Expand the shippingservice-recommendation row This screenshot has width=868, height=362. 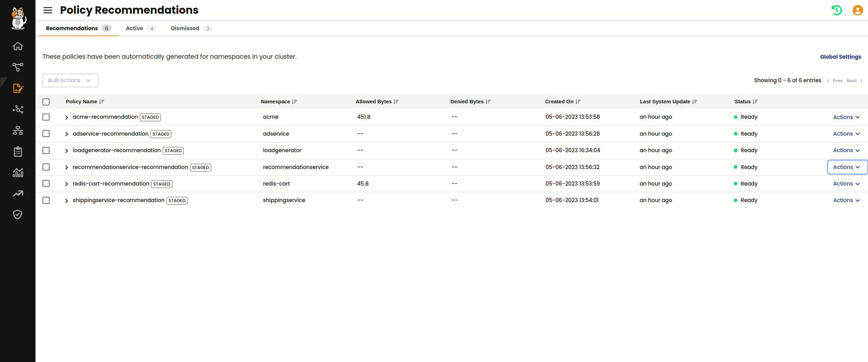(x=66, y=201)
